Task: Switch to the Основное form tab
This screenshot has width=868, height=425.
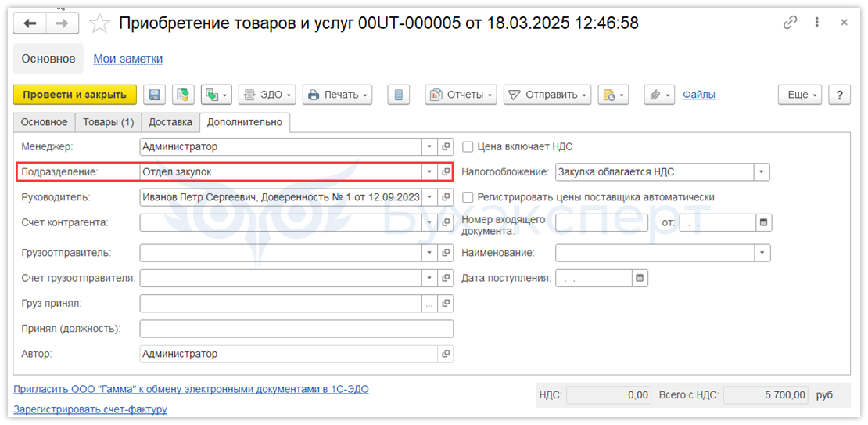Action: pos(45,122)
